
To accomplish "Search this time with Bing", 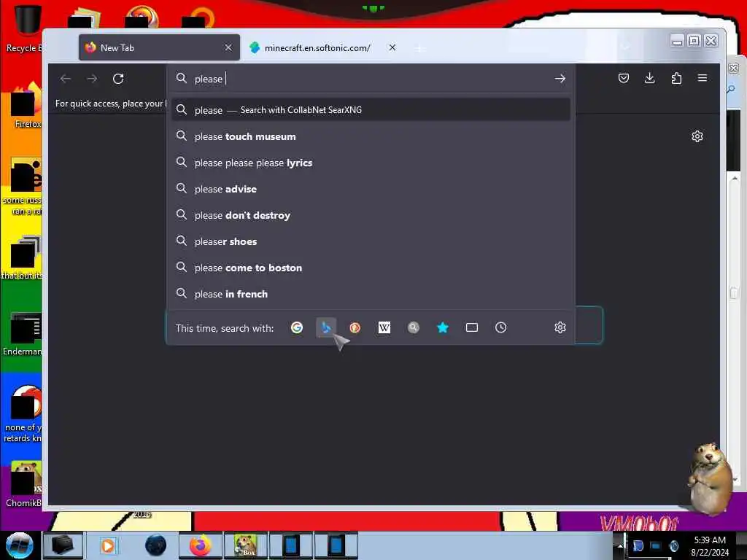I will [326, 327].
